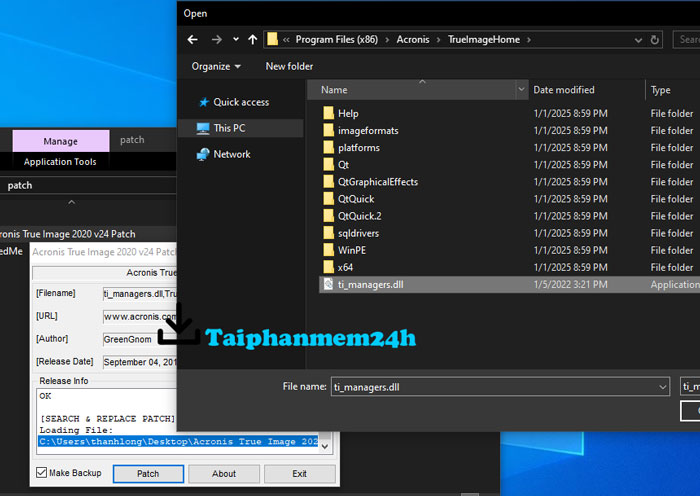
Task: Select the Qt folder
Action: (x=343, y=165)
